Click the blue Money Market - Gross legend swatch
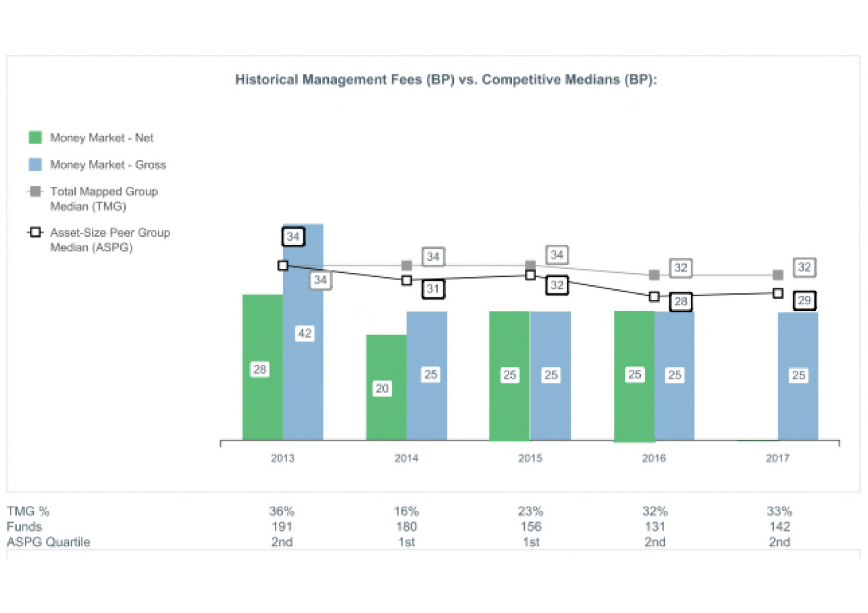This screenshot has width=868, height=613. pos(35,164)
